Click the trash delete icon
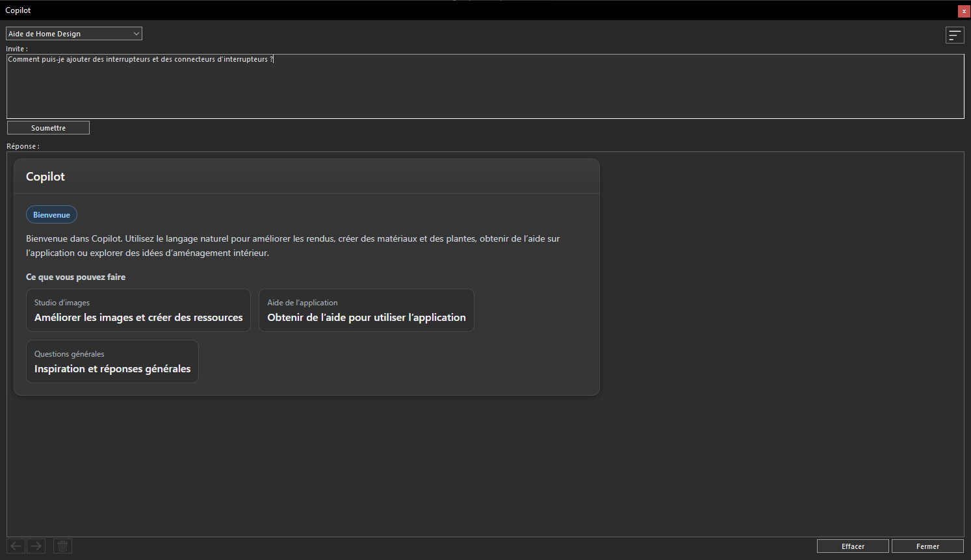Screen dimensions: 971x560 [62, 546]
